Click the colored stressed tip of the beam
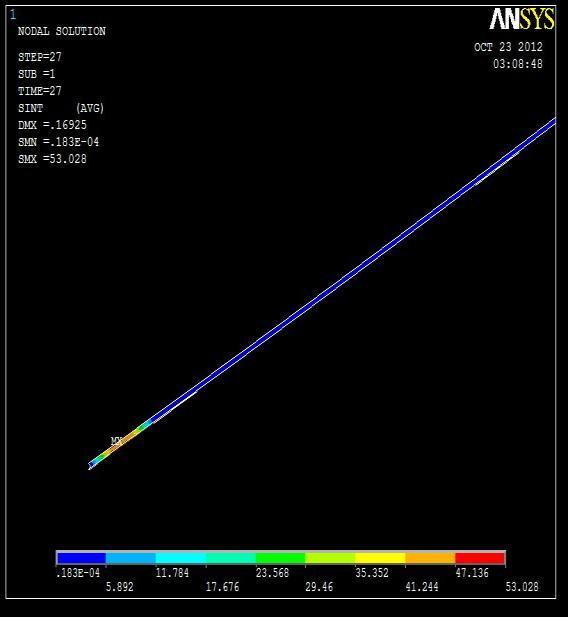Viewport: 568px width, 617px height. click(x=120, y=443)
